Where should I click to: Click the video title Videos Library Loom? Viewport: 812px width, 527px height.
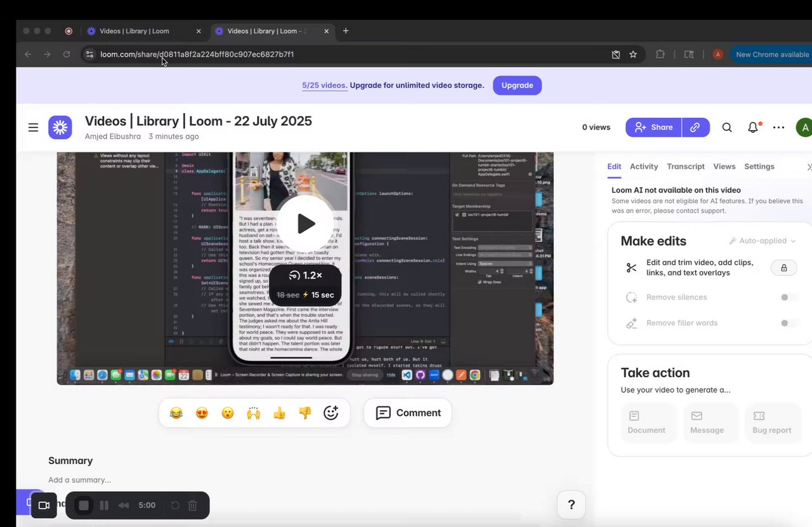[199, 121]
